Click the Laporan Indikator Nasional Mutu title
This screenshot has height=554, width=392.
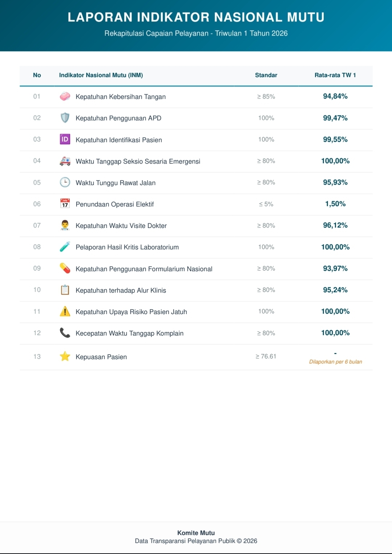(196, 17)
